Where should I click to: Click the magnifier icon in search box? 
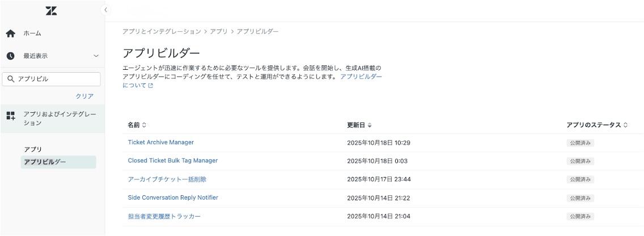click(11, 79)
